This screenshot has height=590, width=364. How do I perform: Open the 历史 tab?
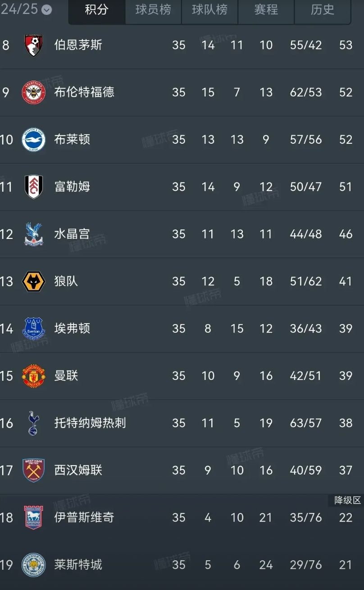(x=322, y=9)
